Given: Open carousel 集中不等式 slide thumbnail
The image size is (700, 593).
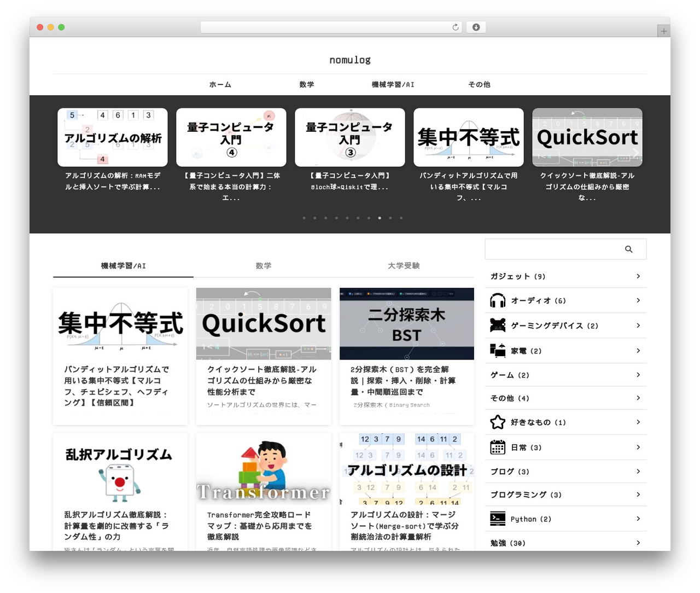Looking at the screenshot, I should pyautogui.click(x=469, y=137).
